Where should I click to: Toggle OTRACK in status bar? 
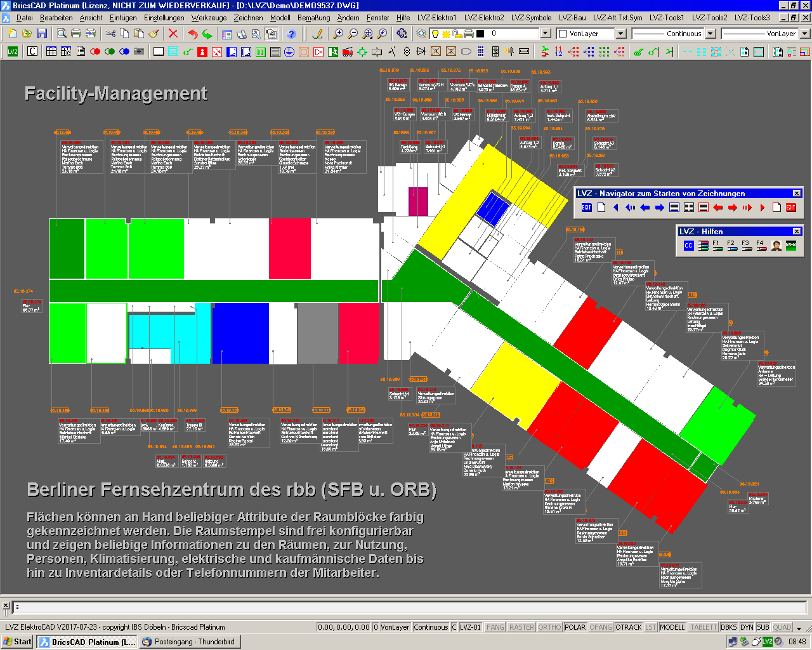coord(629,627)
